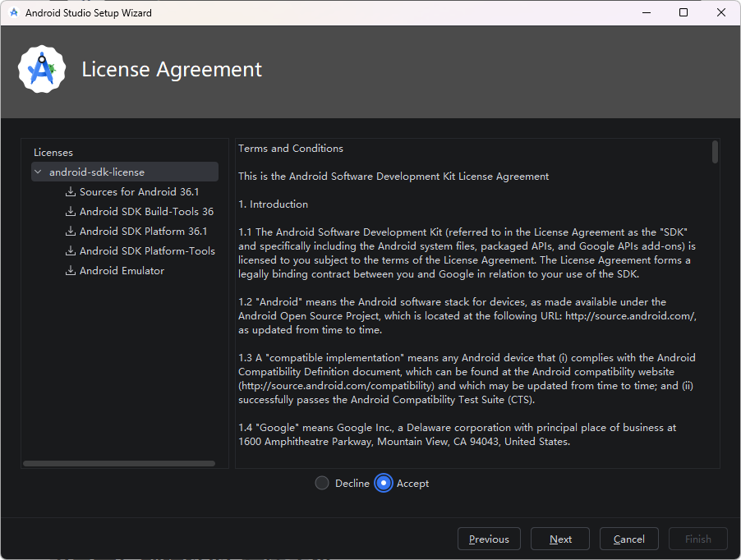
Task: Click the license text vertical scrollbar thumb
Action: [x=715, y=152]
